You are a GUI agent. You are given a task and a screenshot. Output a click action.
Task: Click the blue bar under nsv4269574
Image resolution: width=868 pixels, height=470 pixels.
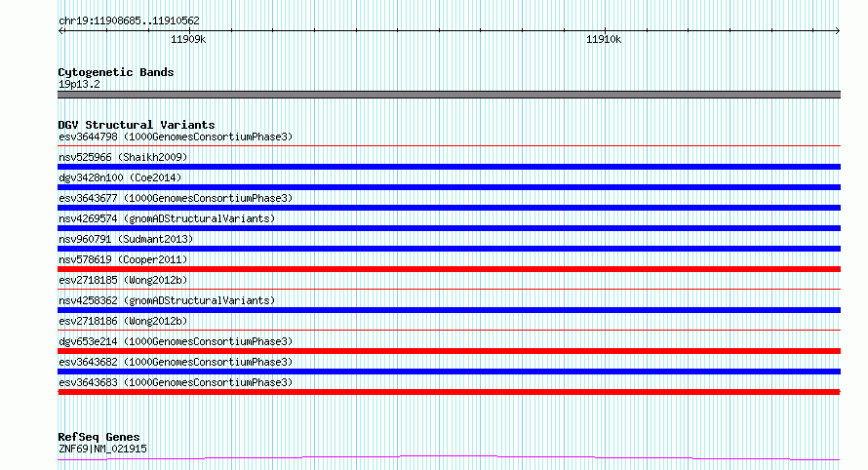click(449, 228)
